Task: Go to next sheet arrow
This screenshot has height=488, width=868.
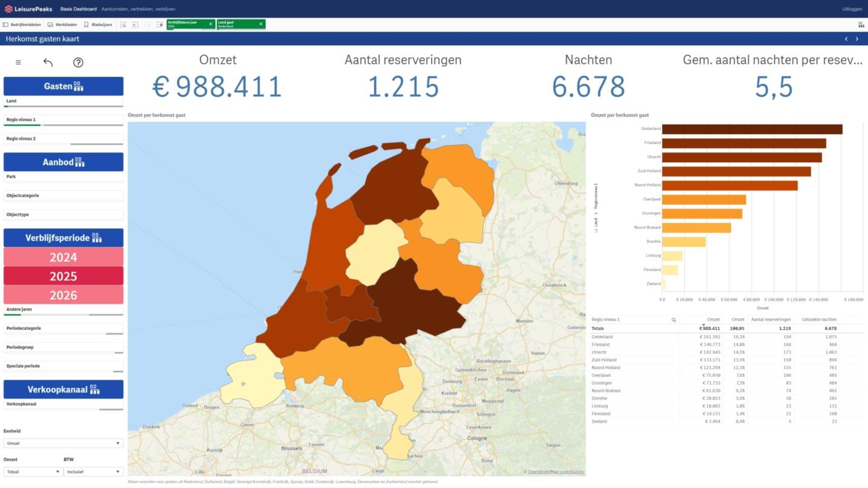Action: [x=857, y=39]
